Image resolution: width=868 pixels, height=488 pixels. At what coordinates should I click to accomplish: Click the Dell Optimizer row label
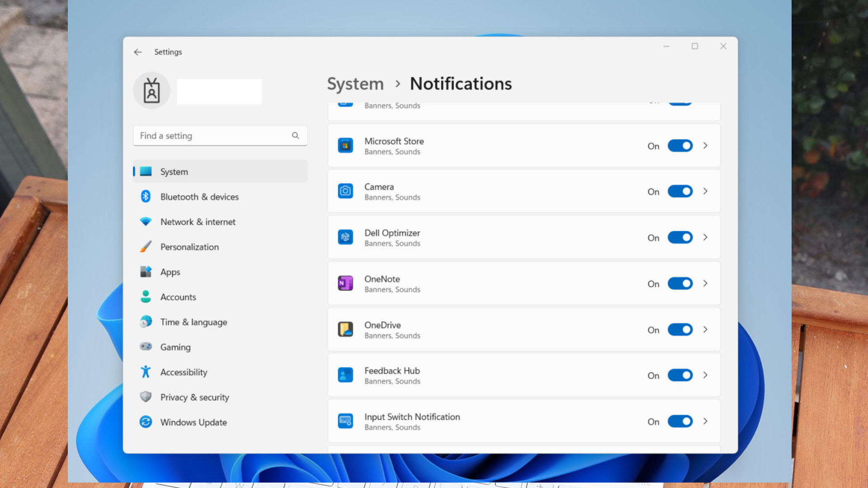click(x=392, y=233)
